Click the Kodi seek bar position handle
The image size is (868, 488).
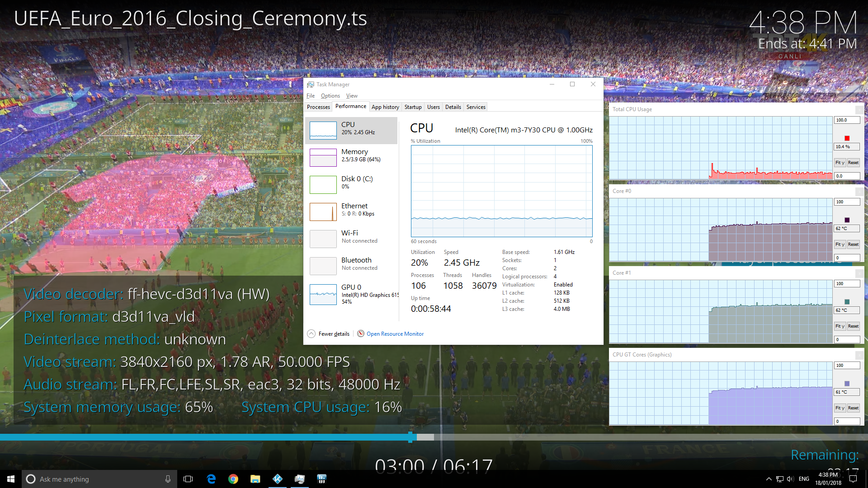(410, 437)
